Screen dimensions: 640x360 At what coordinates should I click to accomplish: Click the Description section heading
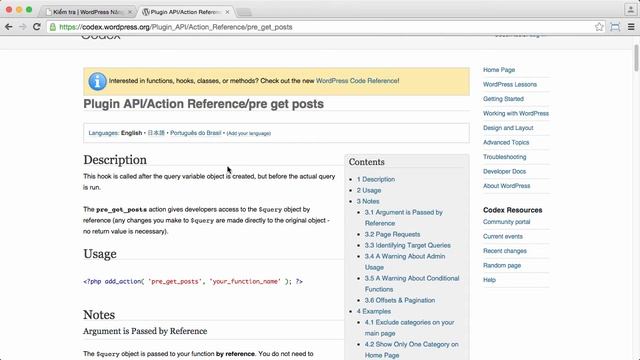tap(115, 160)
